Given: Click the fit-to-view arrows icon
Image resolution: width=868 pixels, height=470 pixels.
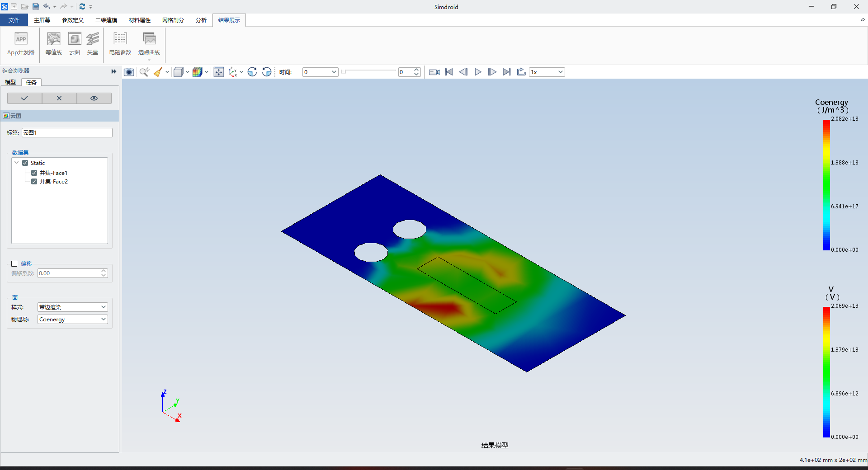Looking at the screenshot, I should (x=219, y=72).
